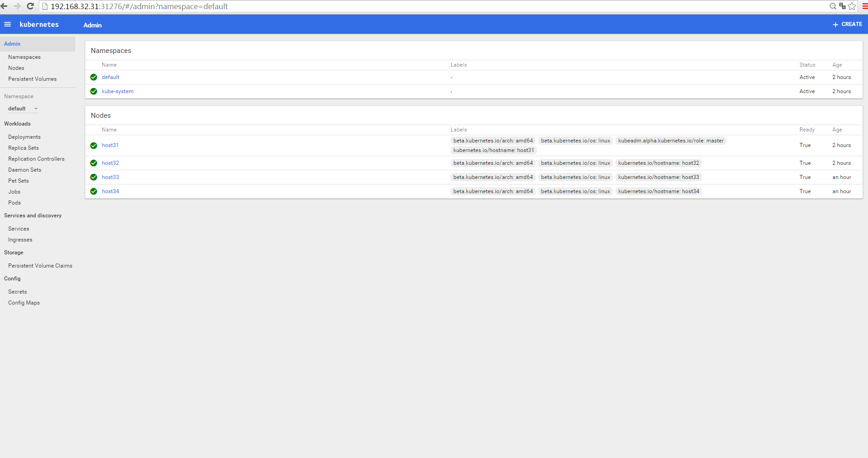
Task: Open Services in the sidebar
Action: tap(18, 229)
